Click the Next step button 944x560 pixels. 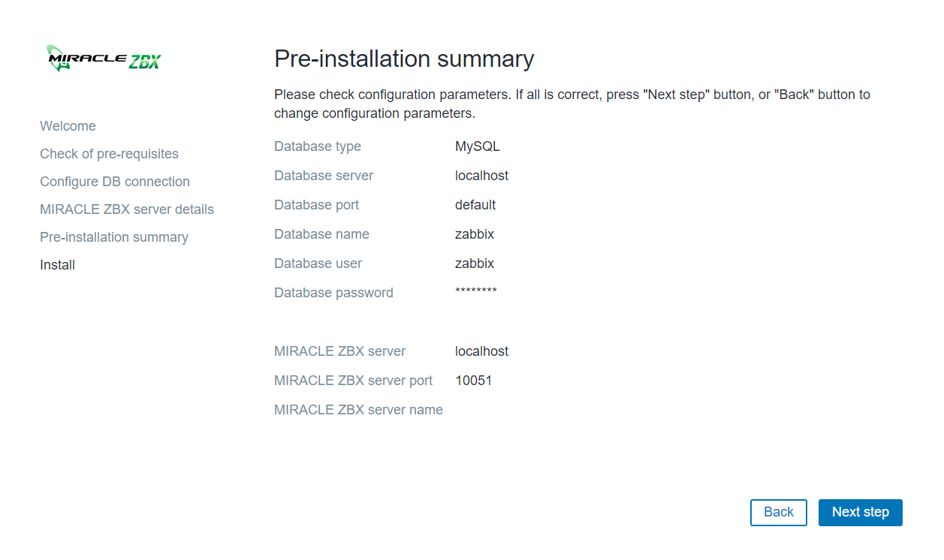point(860,512)
